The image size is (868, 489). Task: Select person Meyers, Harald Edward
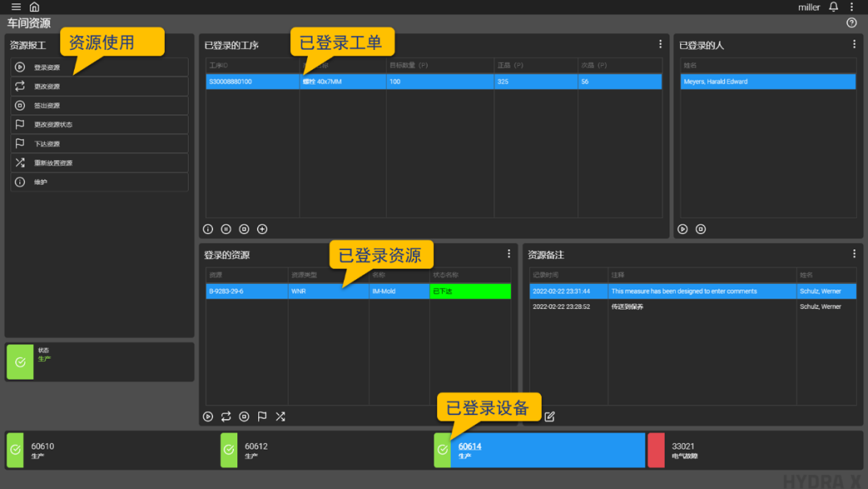(768, 81)
